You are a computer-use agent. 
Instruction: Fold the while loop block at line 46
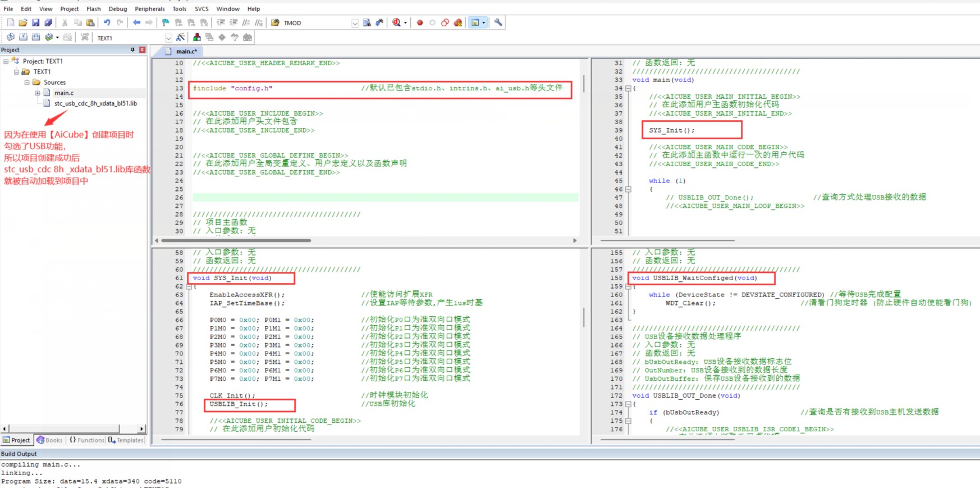(x=629, y=189)
